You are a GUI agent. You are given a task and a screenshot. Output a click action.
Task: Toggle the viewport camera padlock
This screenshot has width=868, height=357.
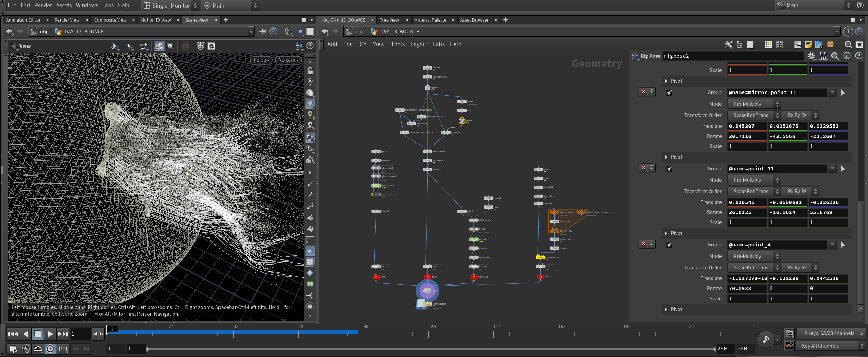[x=310, y=71]
